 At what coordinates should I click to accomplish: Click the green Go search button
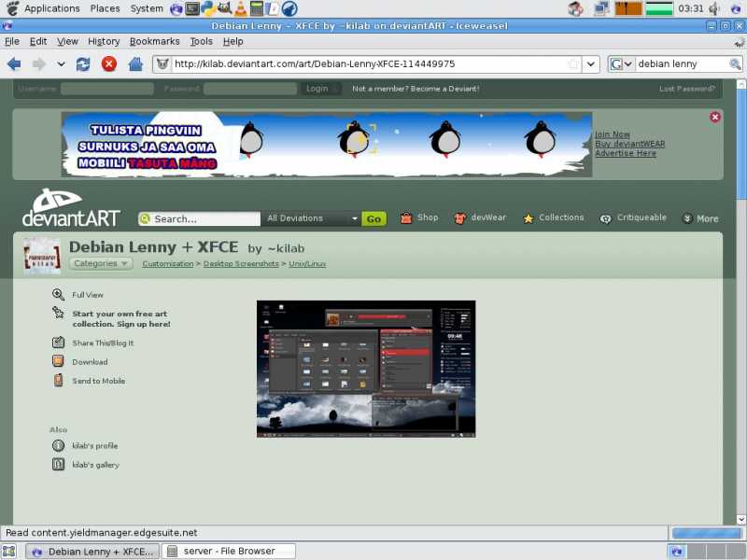pyautogui.click(x=374, y=218)
